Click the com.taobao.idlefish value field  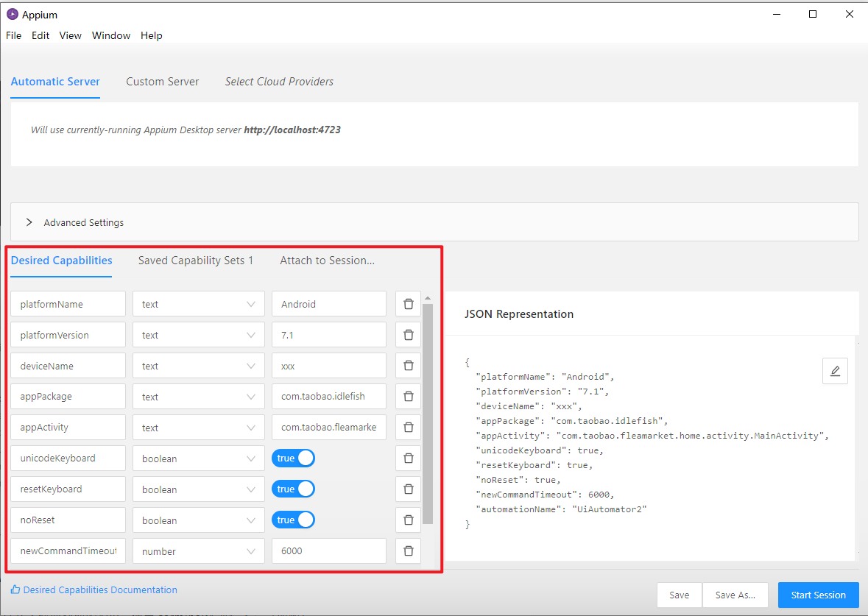click(x=329, y=396)
